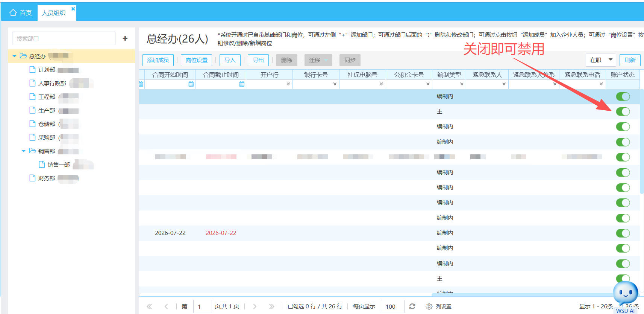The height and width of the screenshot is (314, 644).
Task: Jump to the last page
Action: 271,306
